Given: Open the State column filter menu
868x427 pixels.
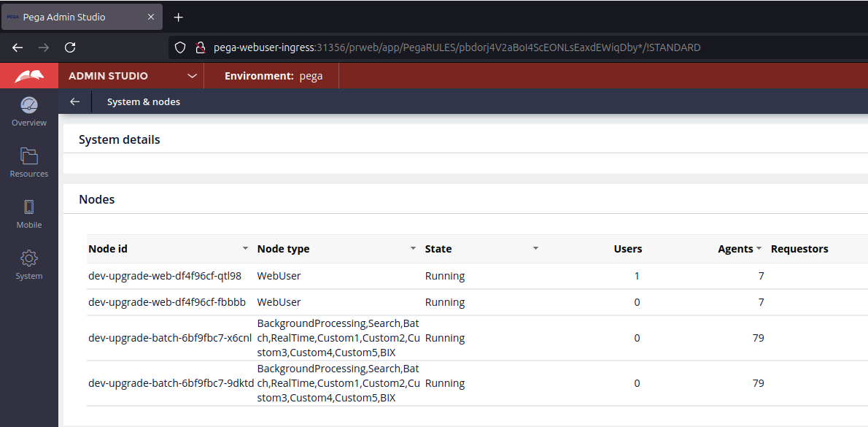Looking at the screenshot, I should point(536,249).
